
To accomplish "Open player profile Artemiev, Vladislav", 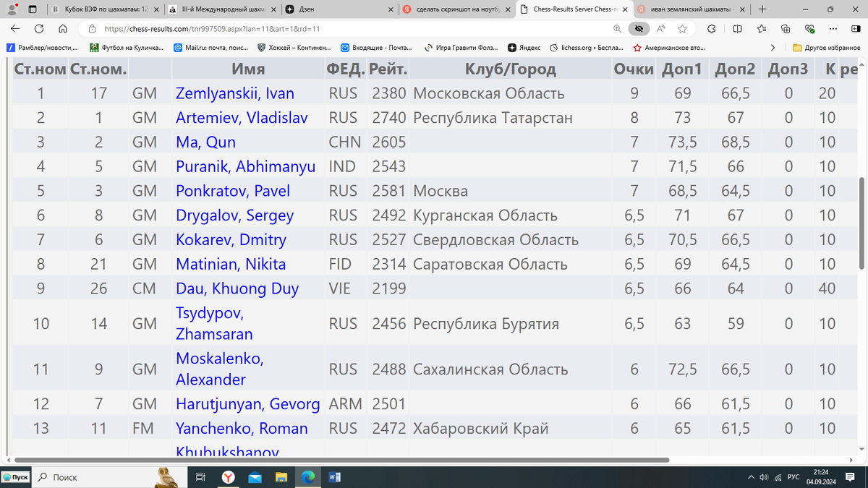I will point(242,117).
